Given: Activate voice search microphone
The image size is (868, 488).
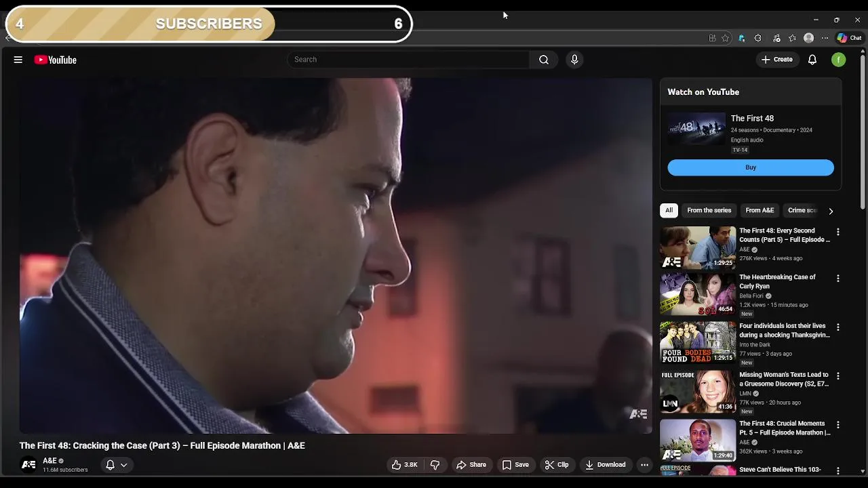Looking at the screenshot, I should tap(574, 60).
